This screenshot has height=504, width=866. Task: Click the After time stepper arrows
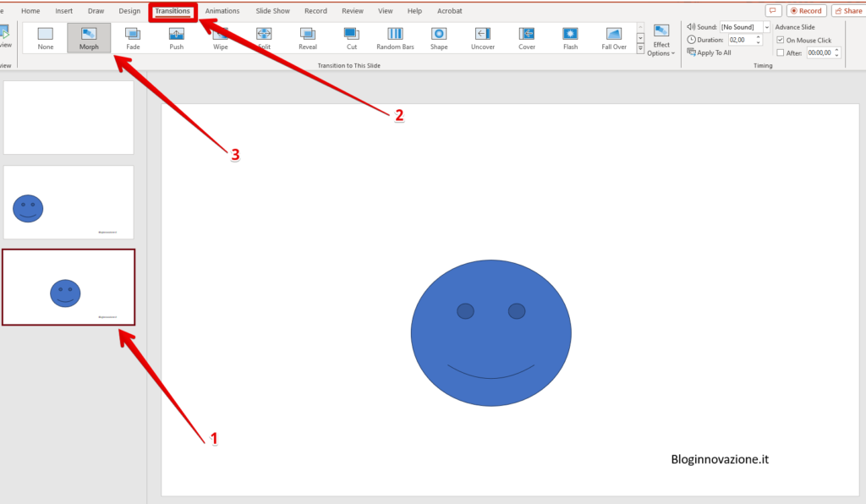[837, 52]
